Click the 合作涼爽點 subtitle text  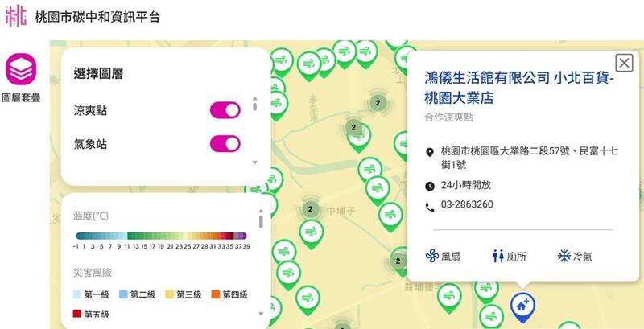[448, 117]
